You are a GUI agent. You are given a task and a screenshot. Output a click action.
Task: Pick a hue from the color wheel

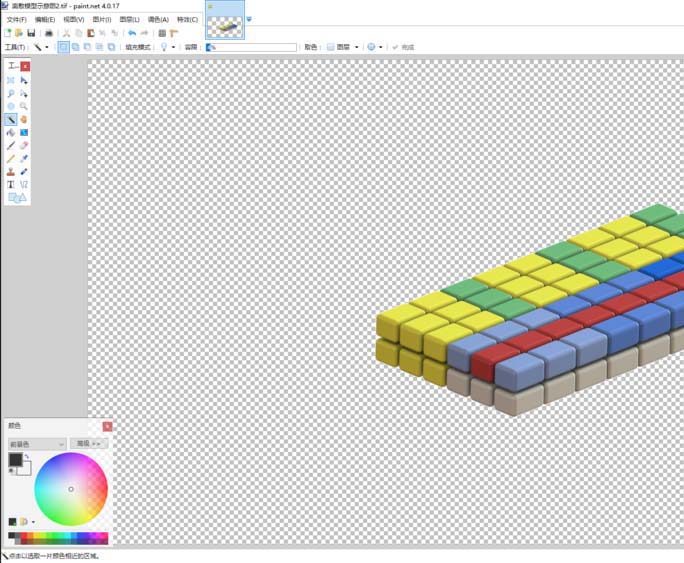pos(71,489)
